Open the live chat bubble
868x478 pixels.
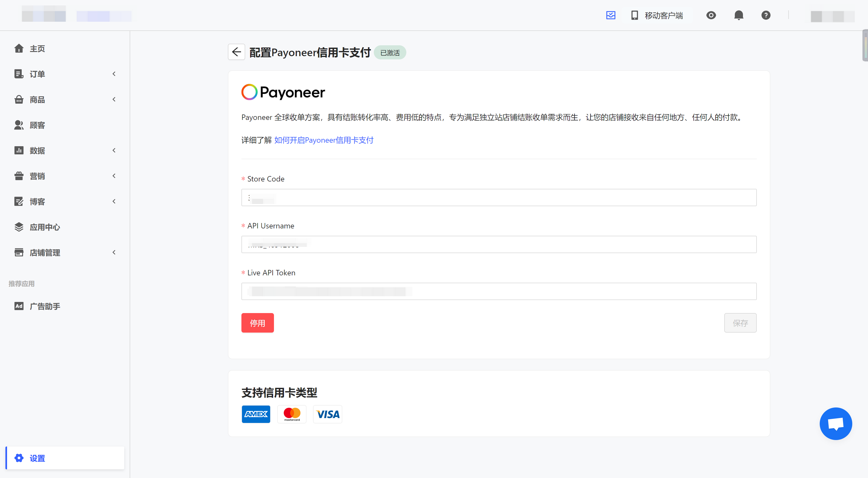point(836,424)
